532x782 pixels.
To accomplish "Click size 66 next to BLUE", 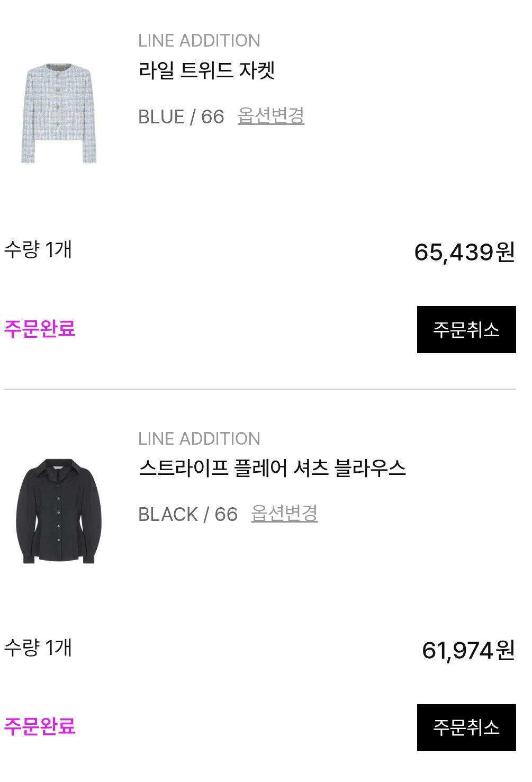I will (x=213, y=117).
